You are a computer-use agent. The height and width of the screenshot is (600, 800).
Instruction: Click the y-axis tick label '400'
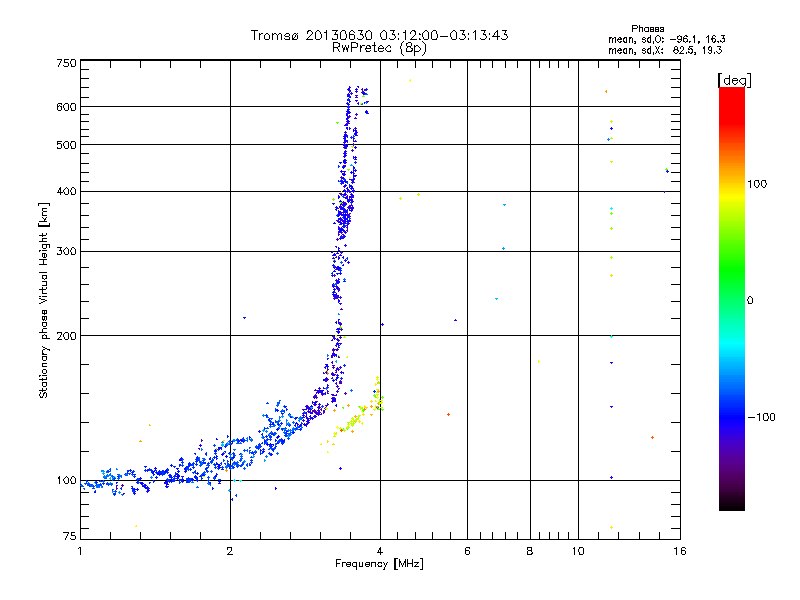[x=67, y=191]
